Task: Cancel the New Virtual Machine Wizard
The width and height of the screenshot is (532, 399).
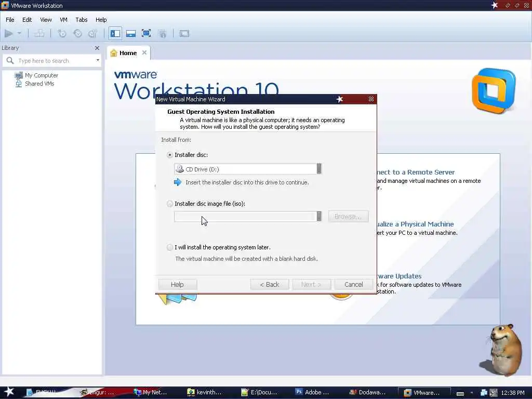Action: (353, 284)
